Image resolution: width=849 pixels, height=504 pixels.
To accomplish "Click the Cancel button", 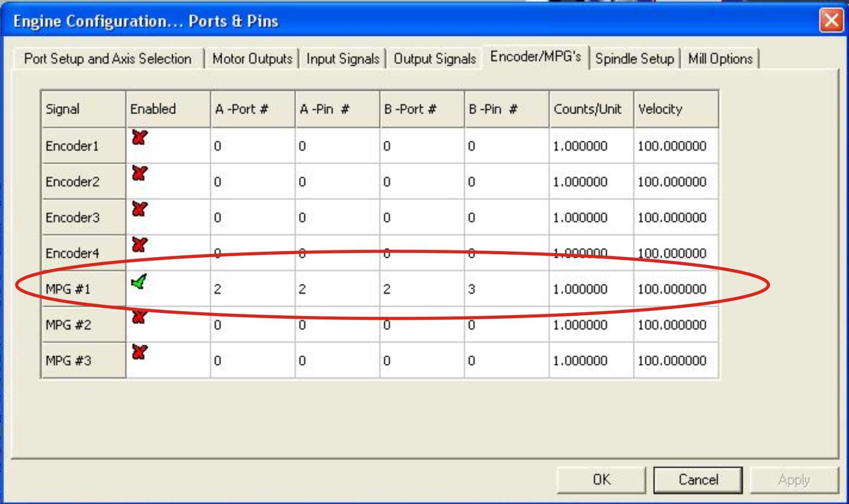I will [x=698, y=479].
